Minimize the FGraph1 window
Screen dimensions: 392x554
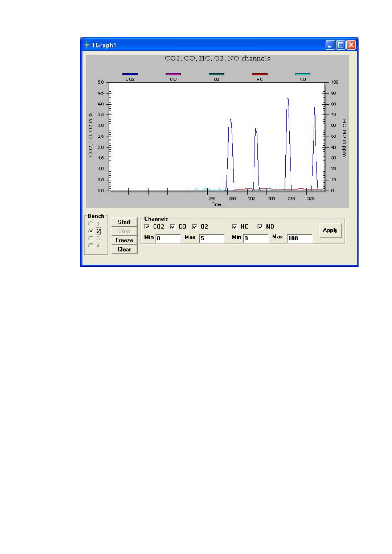[x=330, y=45]
